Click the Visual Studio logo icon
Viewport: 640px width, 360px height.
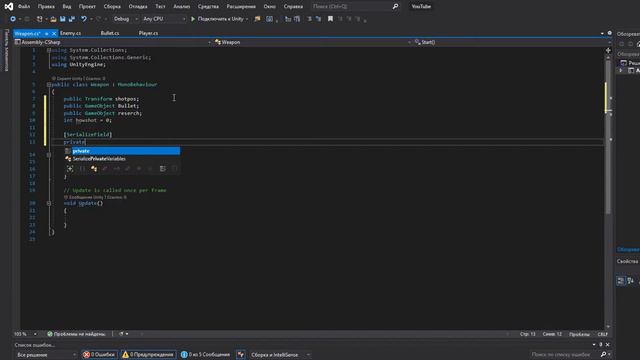9,7
